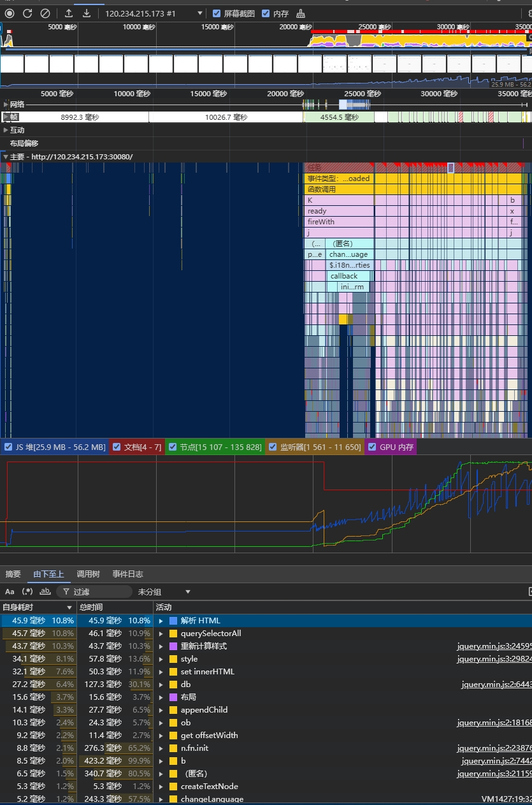
Task: Expand the set innerHTML activity row
Action: 161,672
